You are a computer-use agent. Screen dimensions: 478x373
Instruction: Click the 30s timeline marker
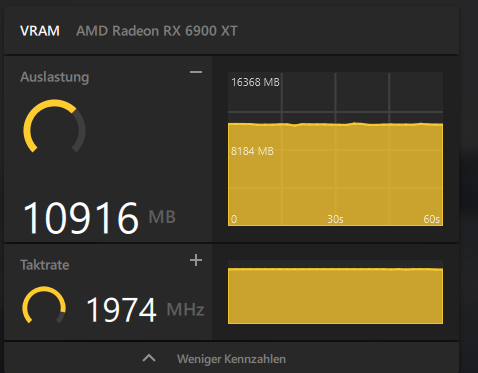tap(335, 219)
